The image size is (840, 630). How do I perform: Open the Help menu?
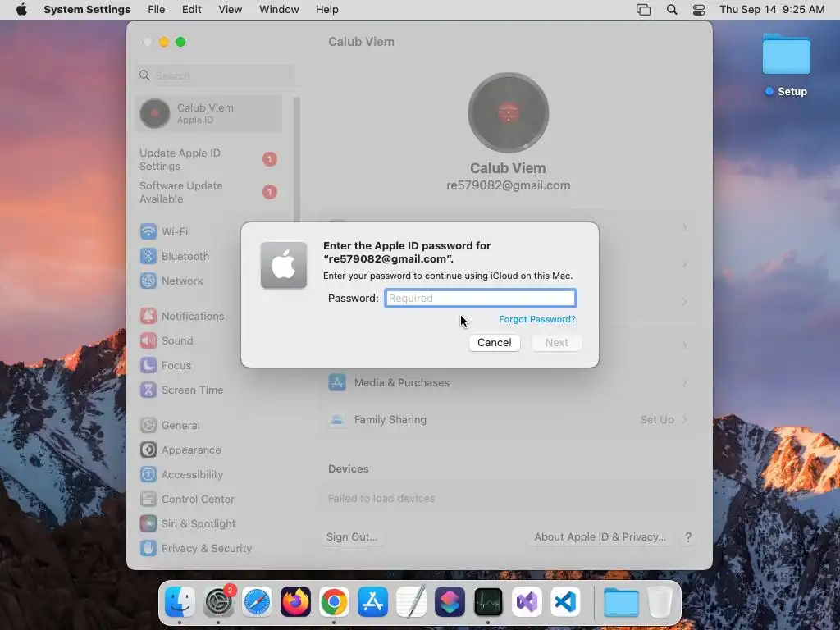point(326,10)
